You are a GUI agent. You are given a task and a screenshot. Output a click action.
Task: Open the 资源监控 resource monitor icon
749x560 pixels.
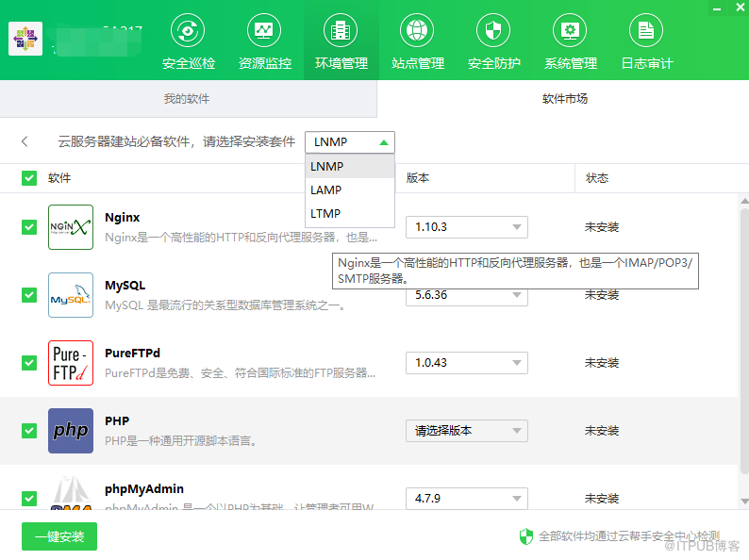(x=264, y=31)
